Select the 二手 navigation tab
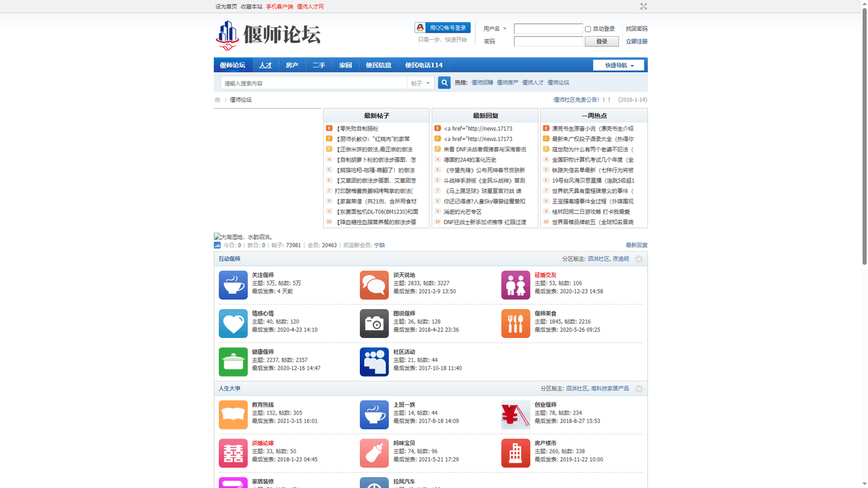Image resolution: width=868 pixels, height=488 pixels. coord(319,65)
